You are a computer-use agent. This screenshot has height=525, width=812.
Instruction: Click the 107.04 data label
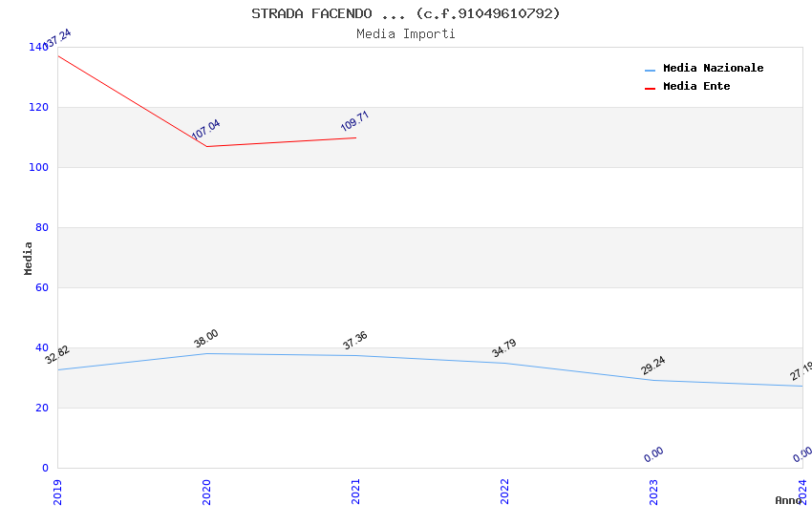[x=205, y=130]
